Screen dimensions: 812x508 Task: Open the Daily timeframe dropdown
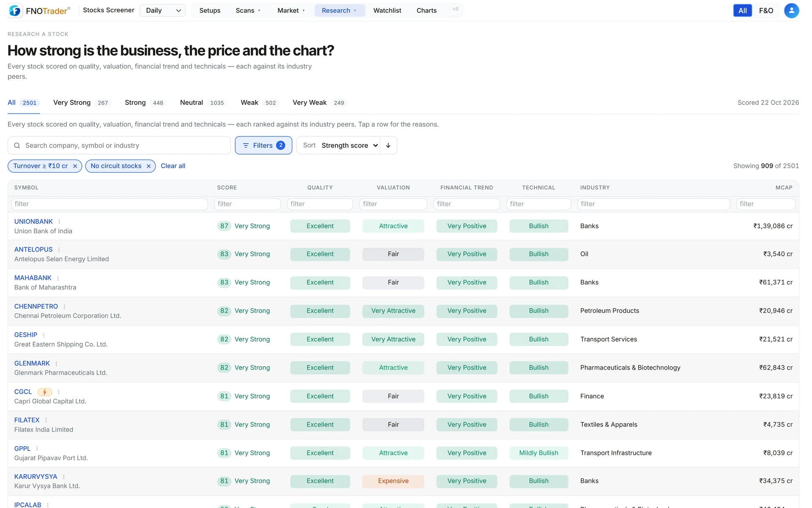(x=162, y=11)
